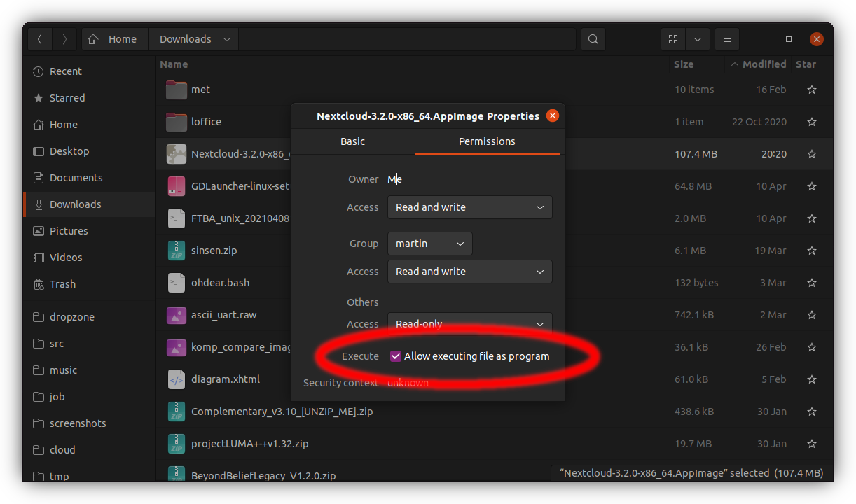
Task: Star the met folder
Action: (x=812, y=90)
